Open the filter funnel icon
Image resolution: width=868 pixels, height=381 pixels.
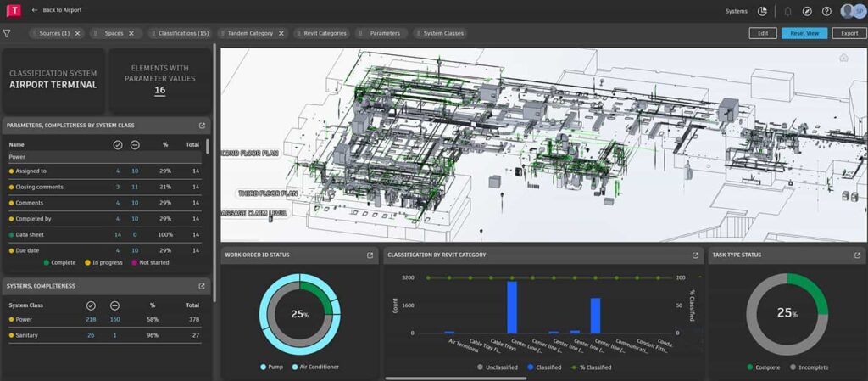[x=7, y=33]
